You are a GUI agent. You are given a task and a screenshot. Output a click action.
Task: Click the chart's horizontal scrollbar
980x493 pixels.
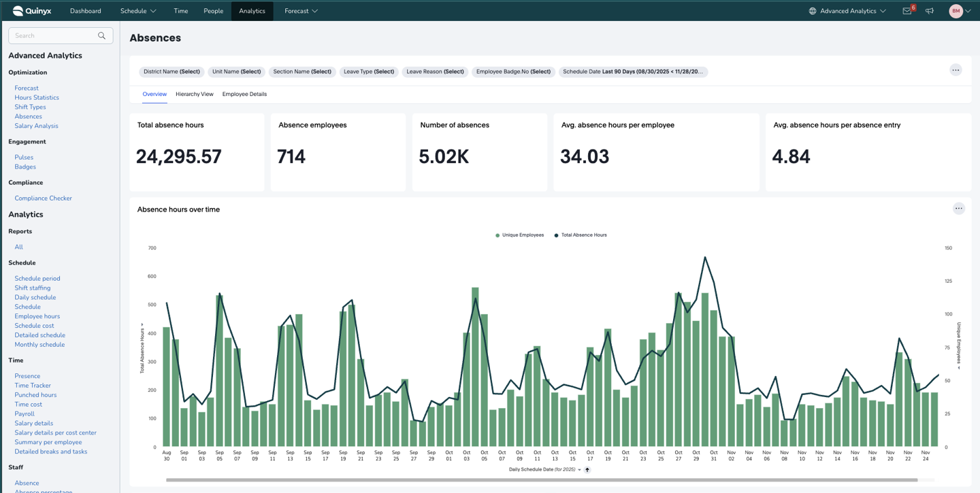pos(541,480)
